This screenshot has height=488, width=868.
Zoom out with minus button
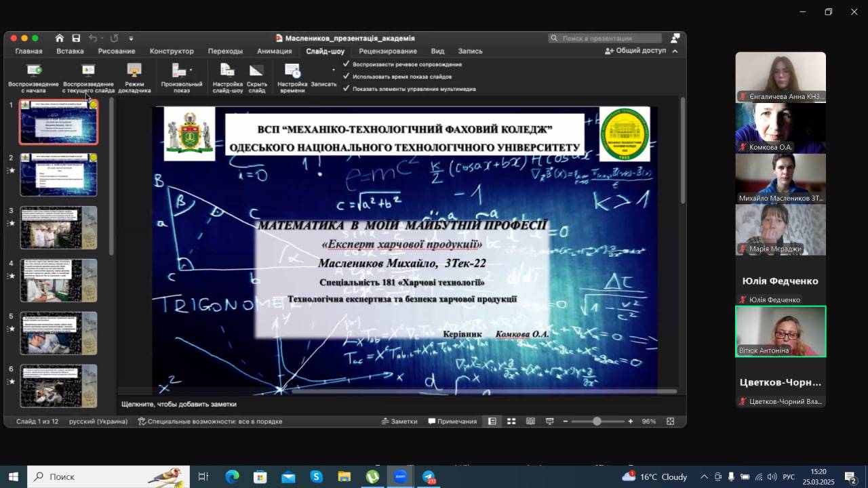click(565, 421)
